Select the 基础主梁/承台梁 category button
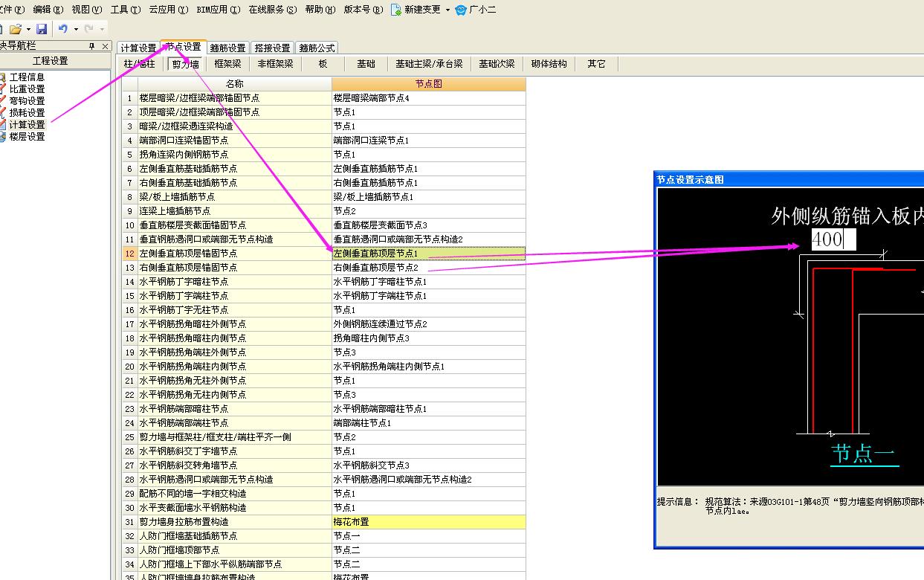Screen dimensions: 924x580 click(x=429, y=64)
